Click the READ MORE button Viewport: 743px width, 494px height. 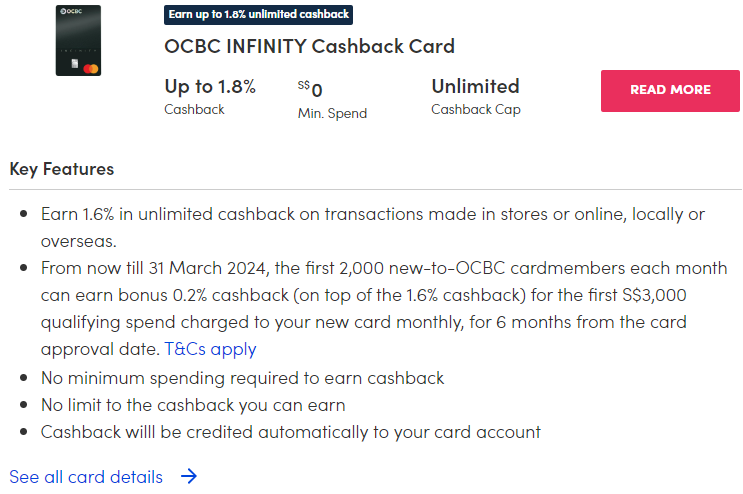coord(670,90)
